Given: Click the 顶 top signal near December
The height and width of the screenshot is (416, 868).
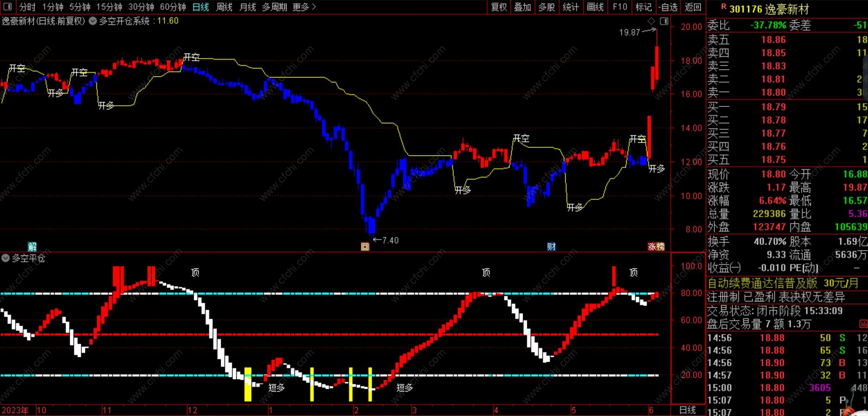Looking at the screenshot, I should [x=195, y=273].
